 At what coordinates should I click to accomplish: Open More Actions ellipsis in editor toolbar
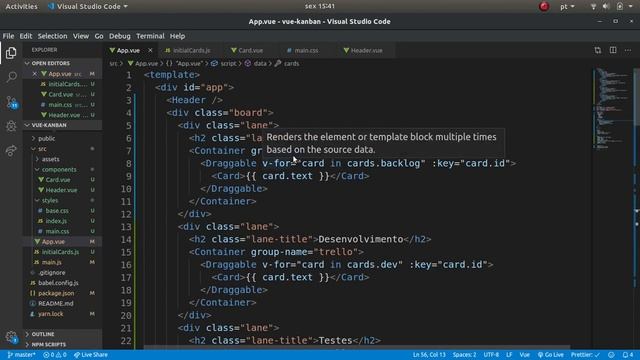pyautogui.click(x=628, y=50)
